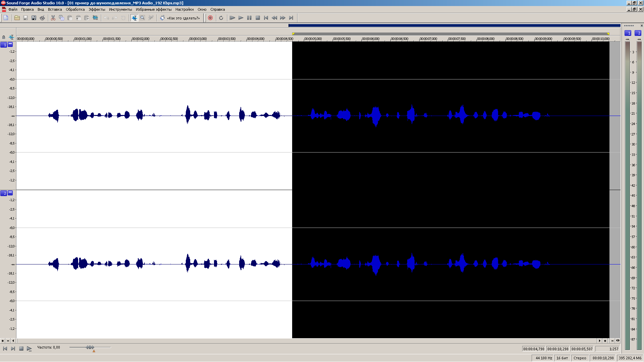Click the horizontal scrollbar left arrow

pos(13,341)
